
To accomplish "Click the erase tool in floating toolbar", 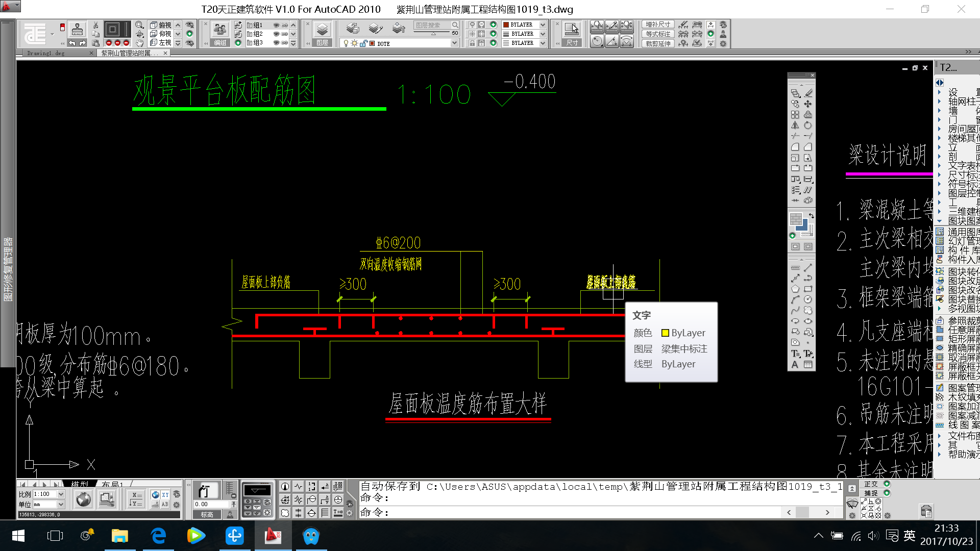I will 808,93.
